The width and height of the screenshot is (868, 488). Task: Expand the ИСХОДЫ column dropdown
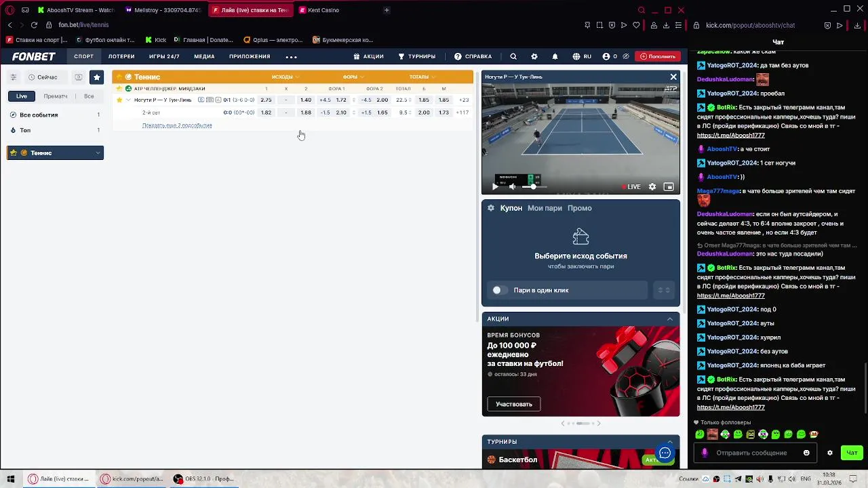pos(285,77)
